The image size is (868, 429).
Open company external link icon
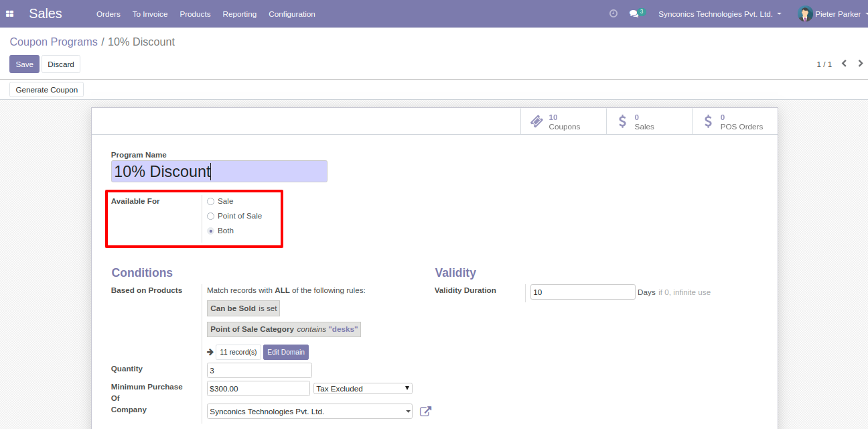[425, 412]
